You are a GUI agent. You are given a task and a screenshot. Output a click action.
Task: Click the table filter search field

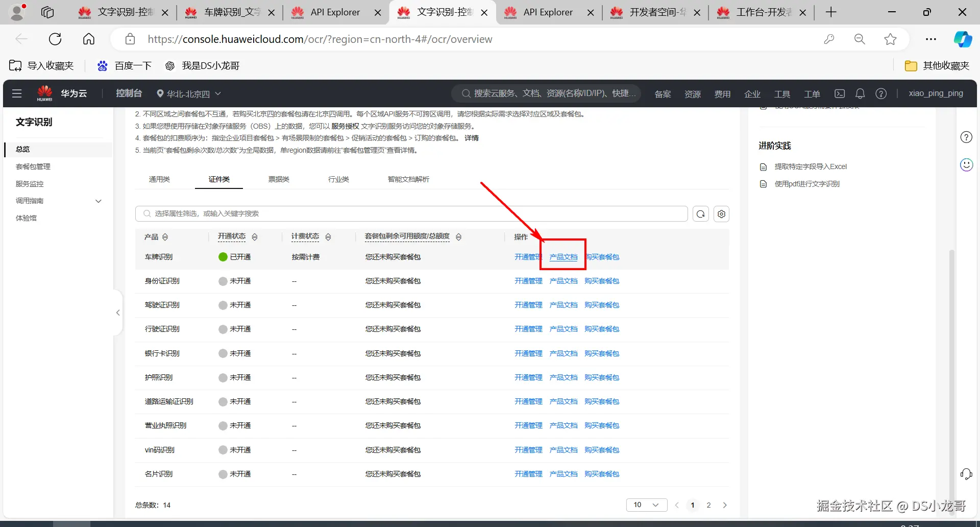[411, 213]
